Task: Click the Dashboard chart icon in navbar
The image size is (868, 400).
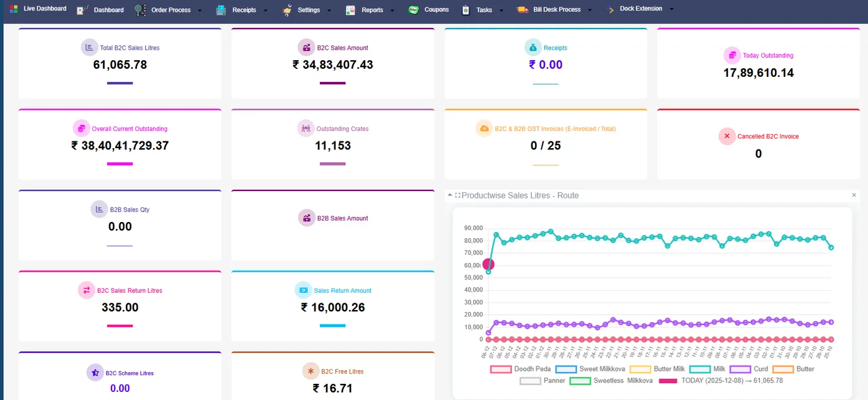Action: 82,10
